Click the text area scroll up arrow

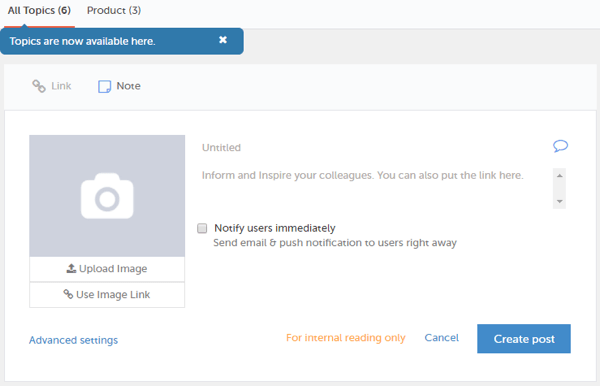pos(559,176)
